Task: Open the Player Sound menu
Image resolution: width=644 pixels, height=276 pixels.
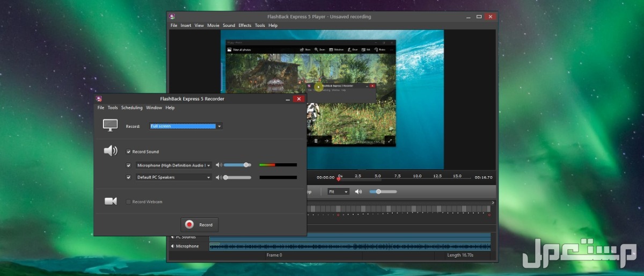Action: click(x=229, y=26)
